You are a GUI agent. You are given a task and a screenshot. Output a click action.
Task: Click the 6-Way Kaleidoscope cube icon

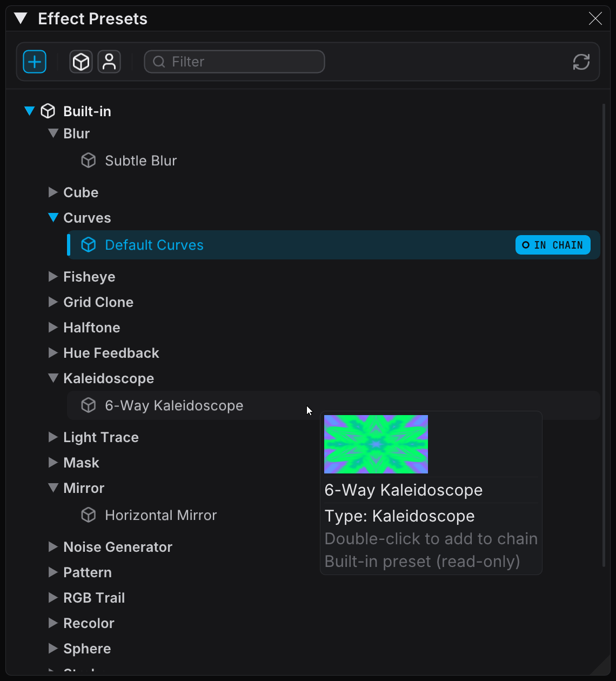pyautogui.click(x=89, y=405)
